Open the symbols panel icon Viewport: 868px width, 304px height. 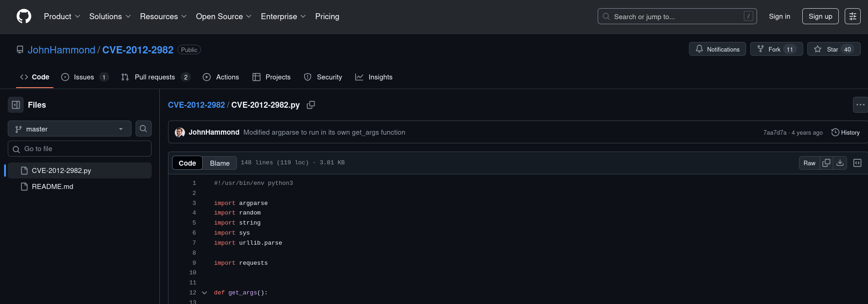coord(857,163)
